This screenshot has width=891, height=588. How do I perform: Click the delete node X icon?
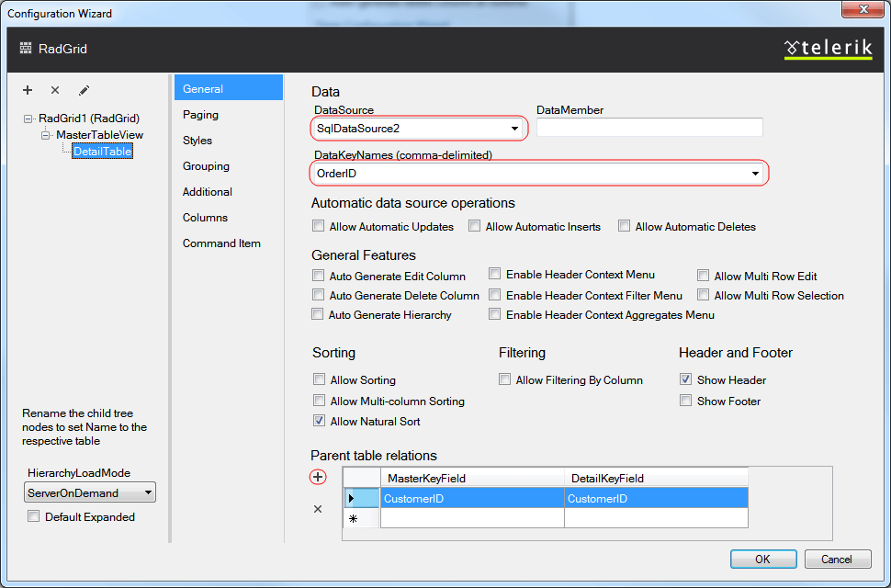pyautogui.click(x=55, y=90)
